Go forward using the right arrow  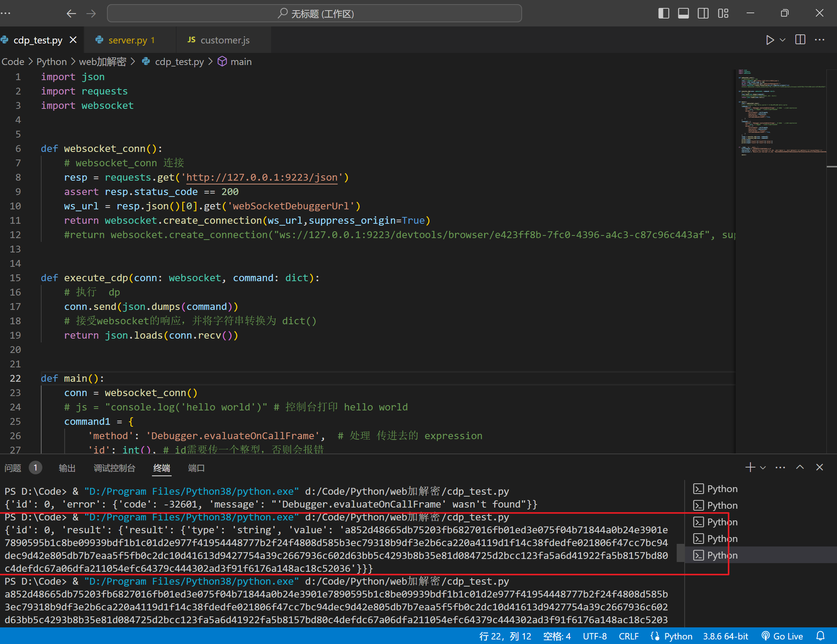coord(91,14)
